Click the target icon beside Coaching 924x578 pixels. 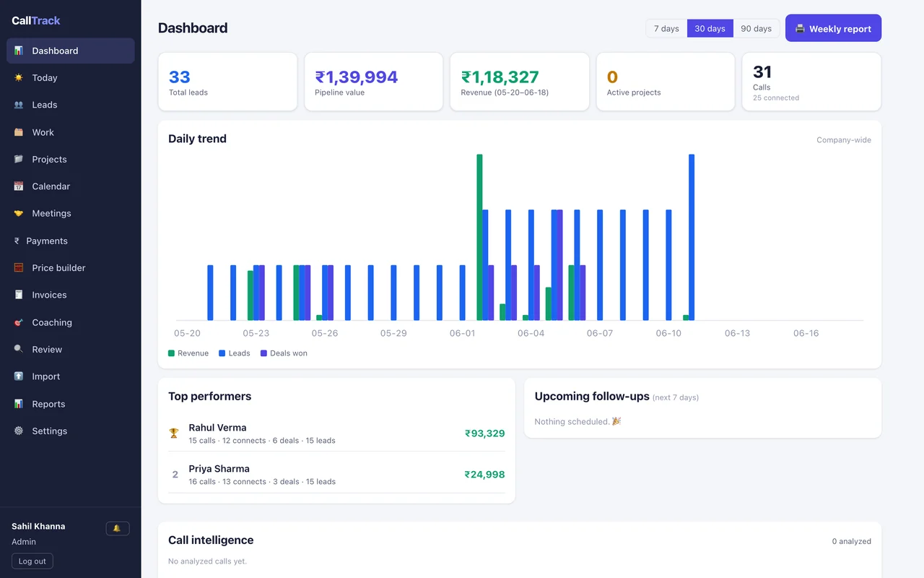(x=19, y=322)
